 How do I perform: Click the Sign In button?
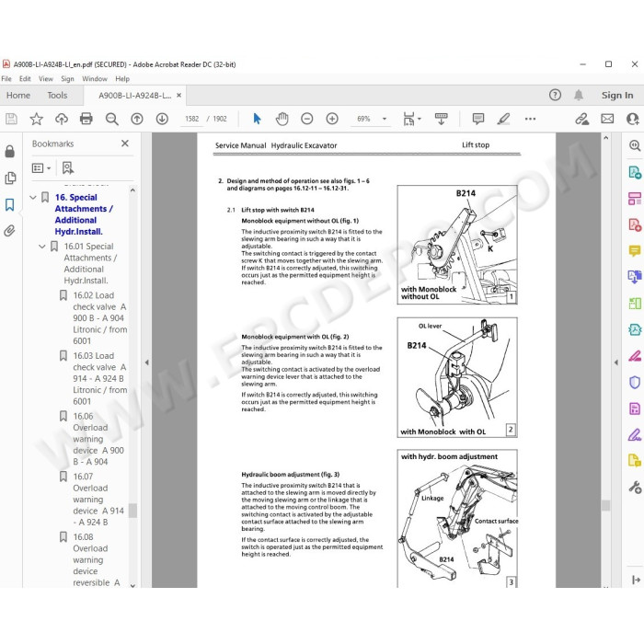pyautogui.click(x=617, y=96)
